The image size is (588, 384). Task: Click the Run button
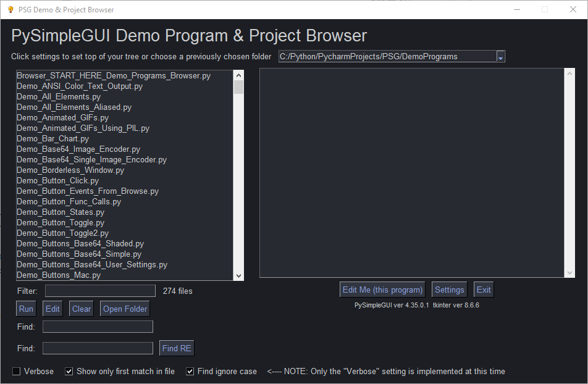point(26,309)
